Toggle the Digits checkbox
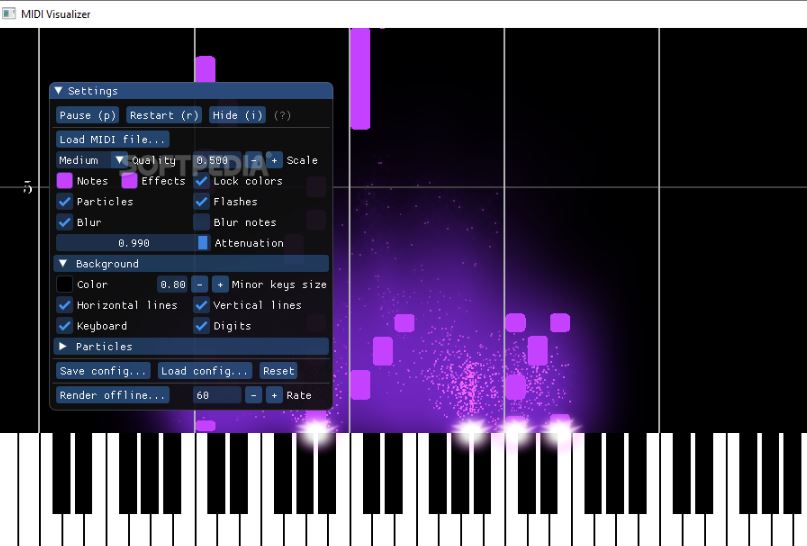 (x=202, y=326)
